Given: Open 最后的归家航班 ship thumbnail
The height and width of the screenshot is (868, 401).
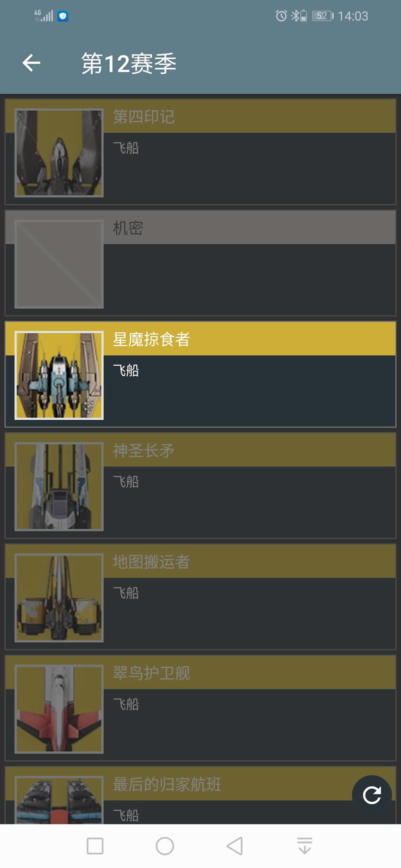Looking at the screenshot, I should click(x=59, y=800).
